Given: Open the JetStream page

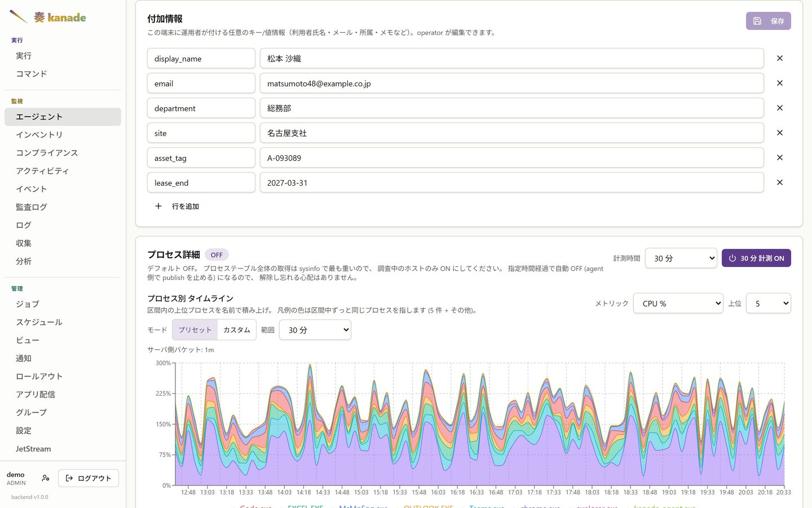Looking at the screenshot, I should pos(63,449).
